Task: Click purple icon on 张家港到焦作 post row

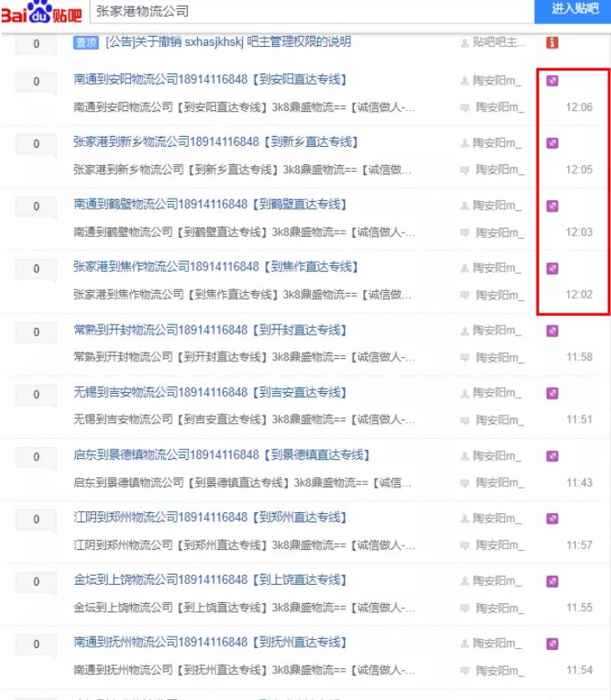Action: pos(553,269)
